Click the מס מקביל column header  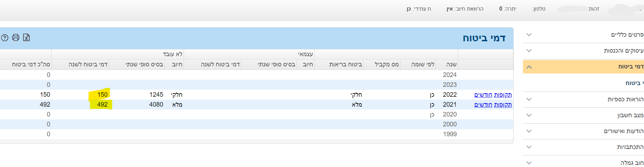point(387,64)
